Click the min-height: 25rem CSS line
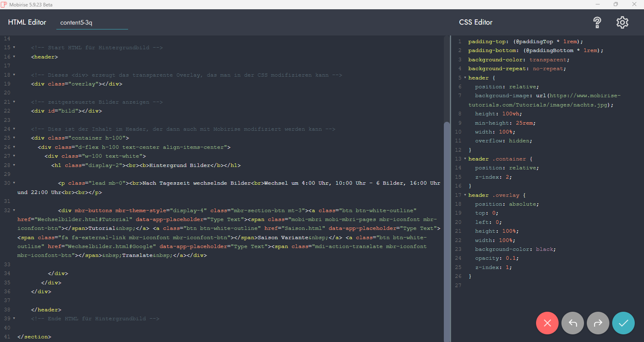644x342 pixels. 505,123
